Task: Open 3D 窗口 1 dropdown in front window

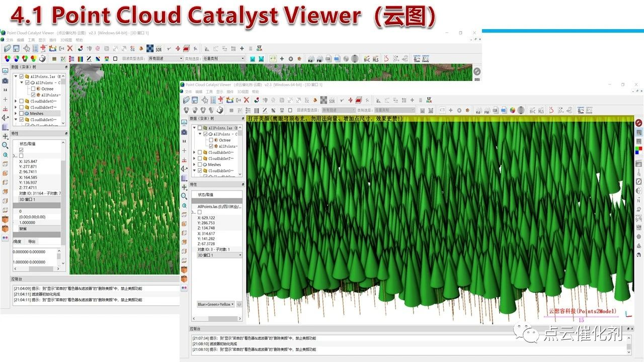Action: coord(219,255)
